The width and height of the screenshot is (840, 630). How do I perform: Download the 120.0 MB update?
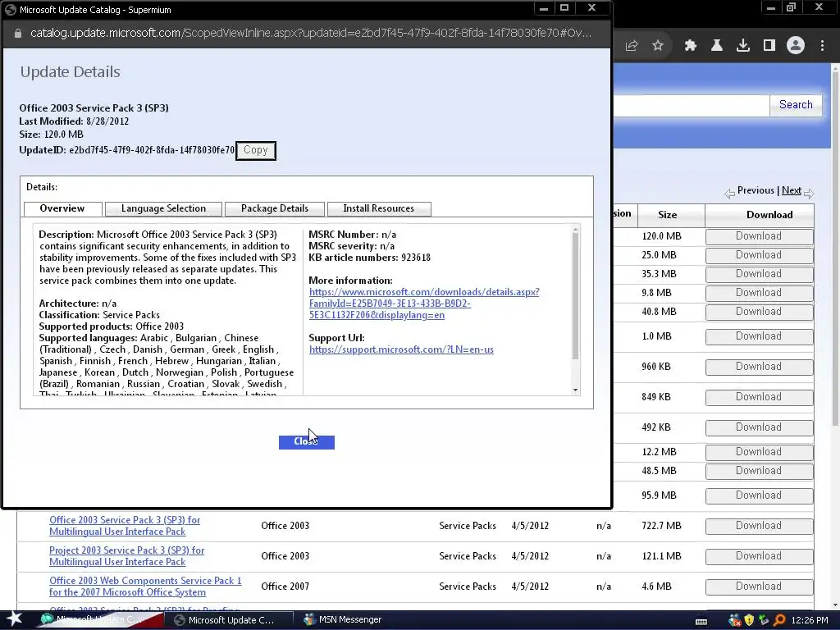tap(759, 236)
